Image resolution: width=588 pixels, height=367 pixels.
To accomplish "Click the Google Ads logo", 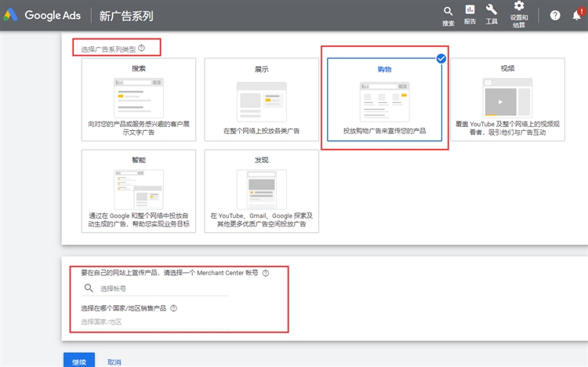I will point(42,15).
